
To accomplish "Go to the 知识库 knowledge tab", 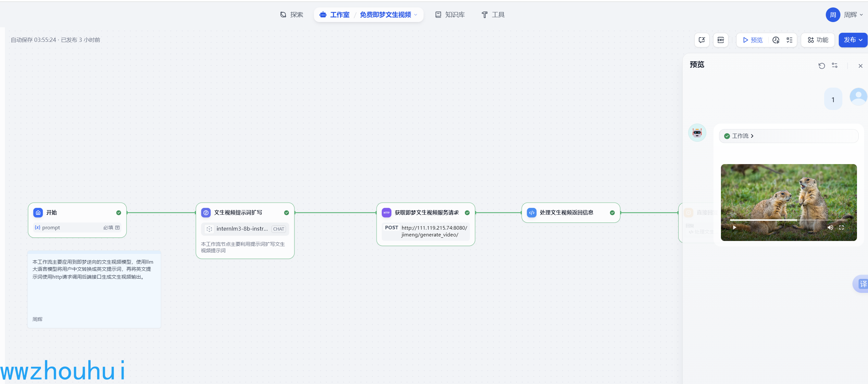I will [450, 15].
